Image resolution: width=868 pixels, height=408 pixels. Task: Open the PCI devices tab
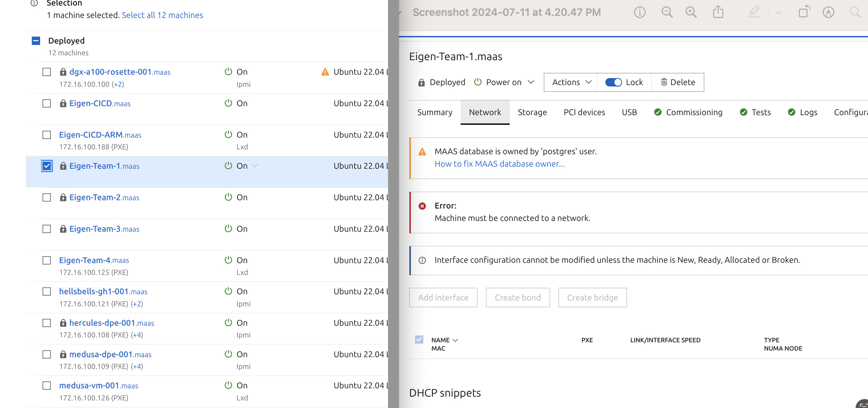coord(584,112)
